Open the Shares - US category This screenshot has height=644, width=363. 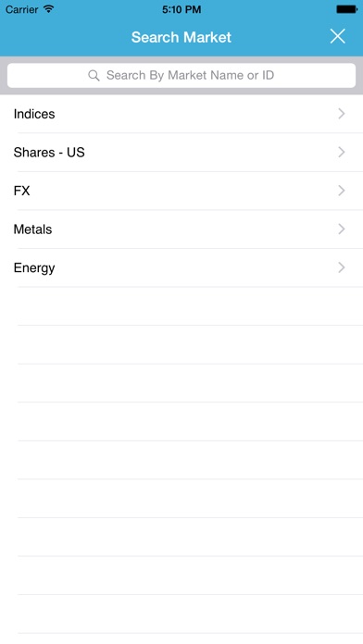click(x=181, y=153)
